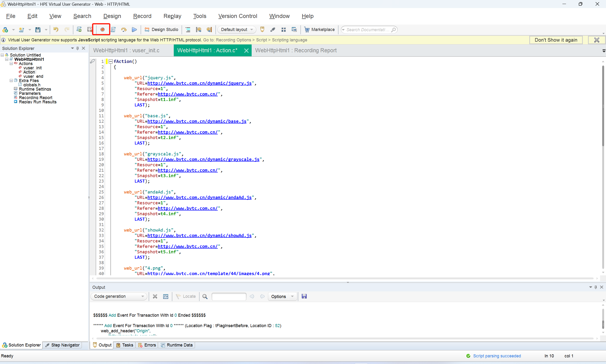This screenshot has width=606, height=364.
Task: Open the Code generation filter dropdown
Action: tap(143, 296)
